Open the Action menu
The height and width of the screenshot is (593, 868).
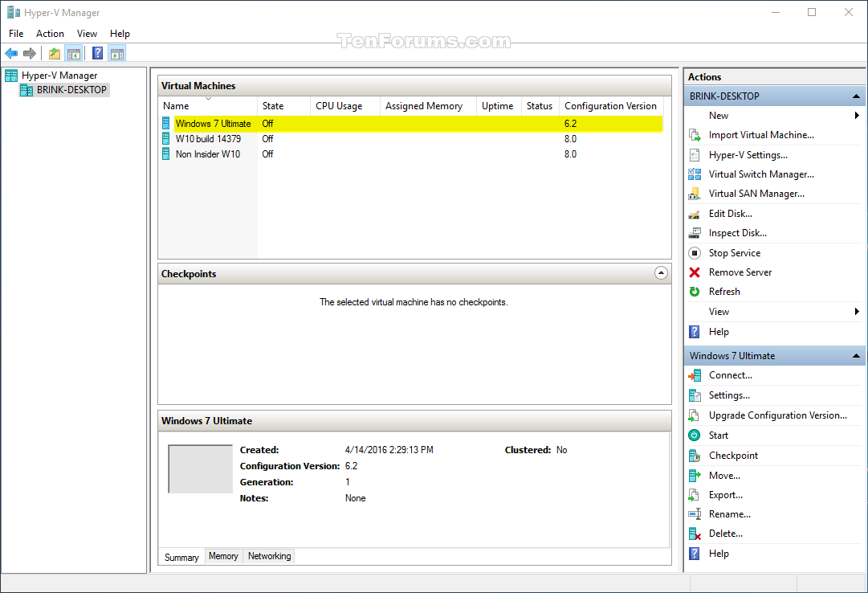[50, 33]
